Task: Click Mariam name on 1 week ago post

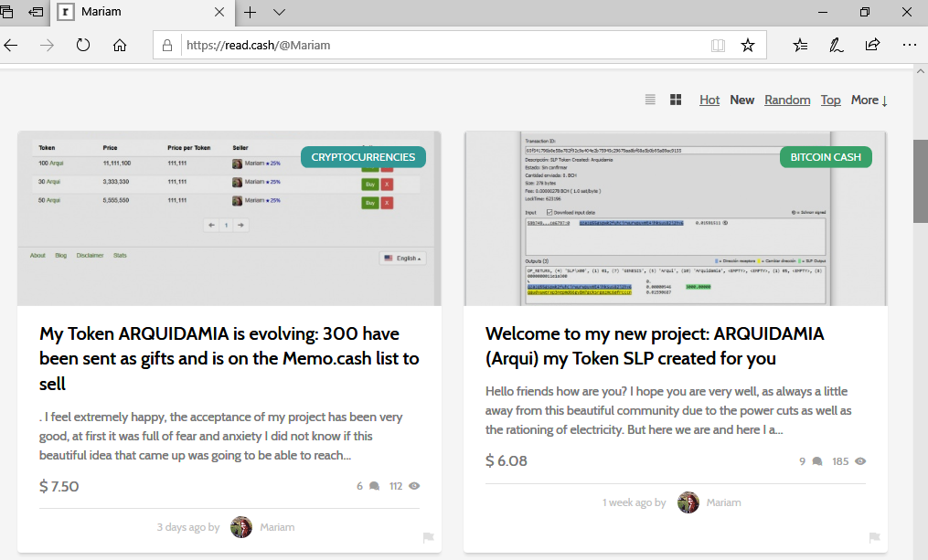Action: [x=723, y=502]
